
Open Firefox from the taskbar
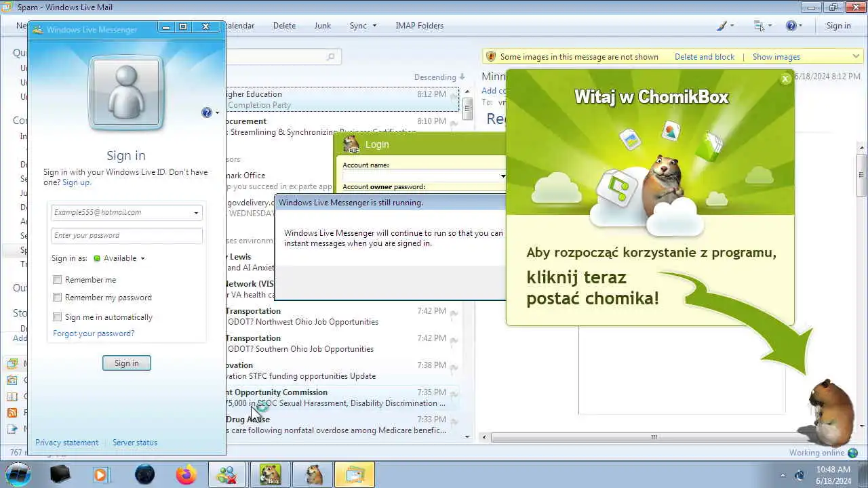(x=186, y=474)
